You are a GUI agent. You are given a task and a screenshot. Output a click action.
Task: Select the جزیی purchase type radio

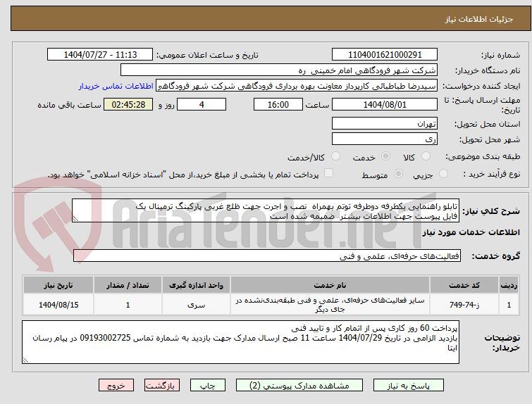pos(443,174)
